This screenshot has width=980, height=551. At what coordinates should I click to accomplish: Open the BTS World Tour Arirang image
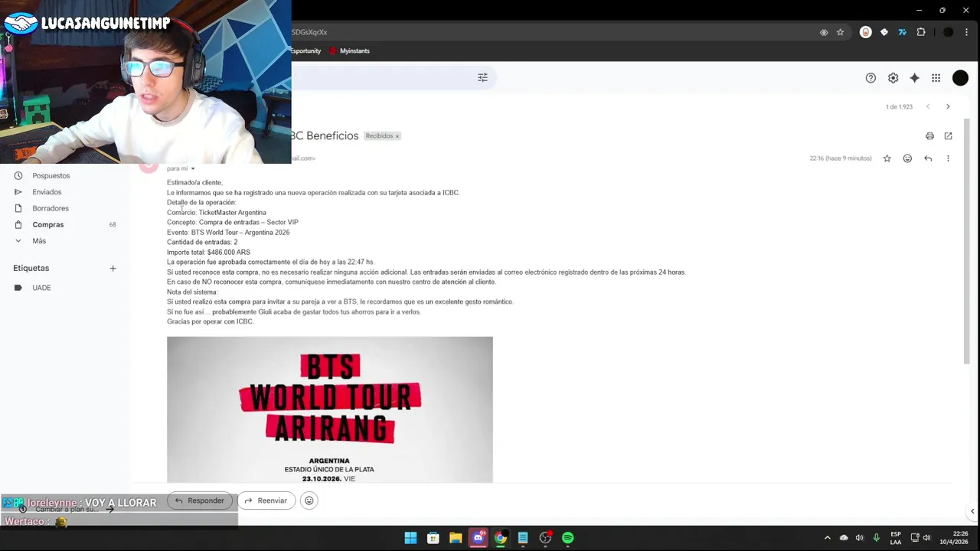point(330,409)
